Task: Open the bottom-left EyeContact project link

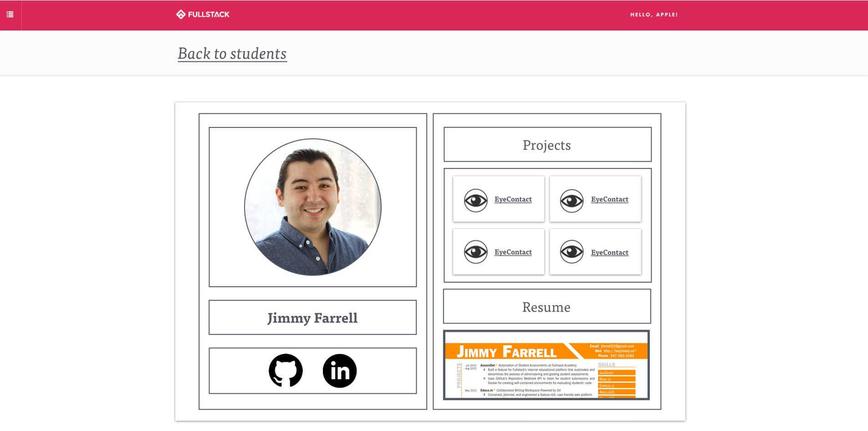Action: pos(513,252)
